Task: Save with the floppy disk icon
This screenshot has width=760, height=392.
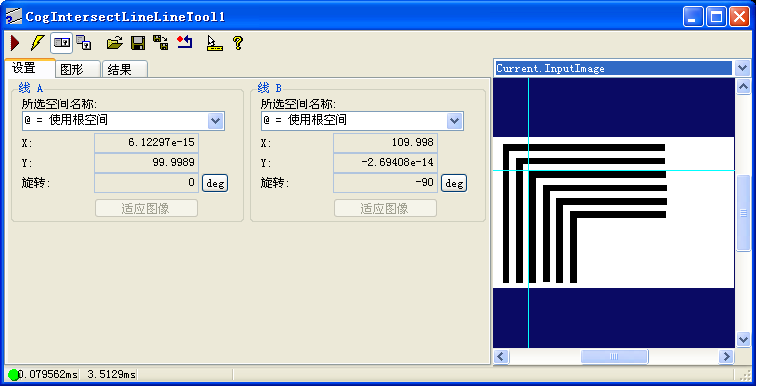Action: pos(138,43)
